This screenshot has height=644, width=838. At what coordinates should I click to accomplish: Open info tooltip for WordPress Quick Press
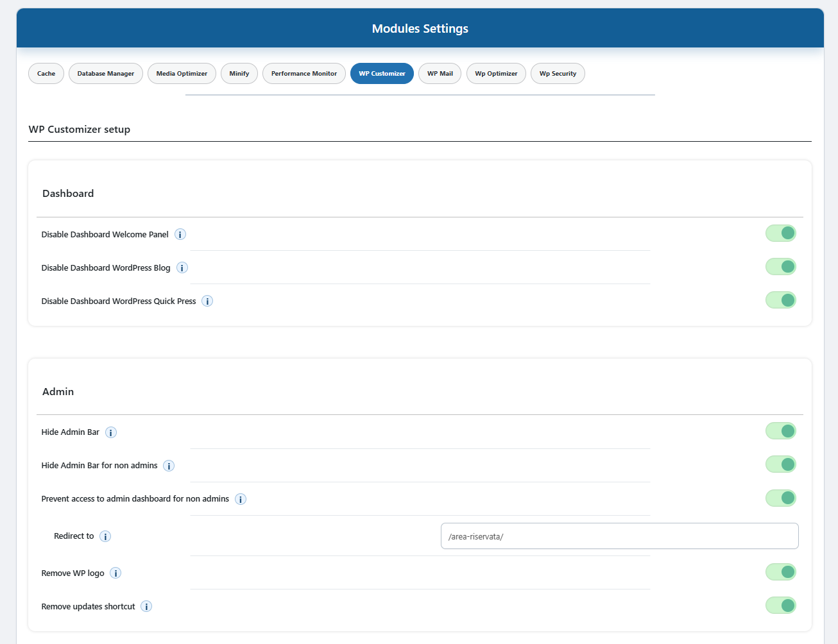coord(207,301)
